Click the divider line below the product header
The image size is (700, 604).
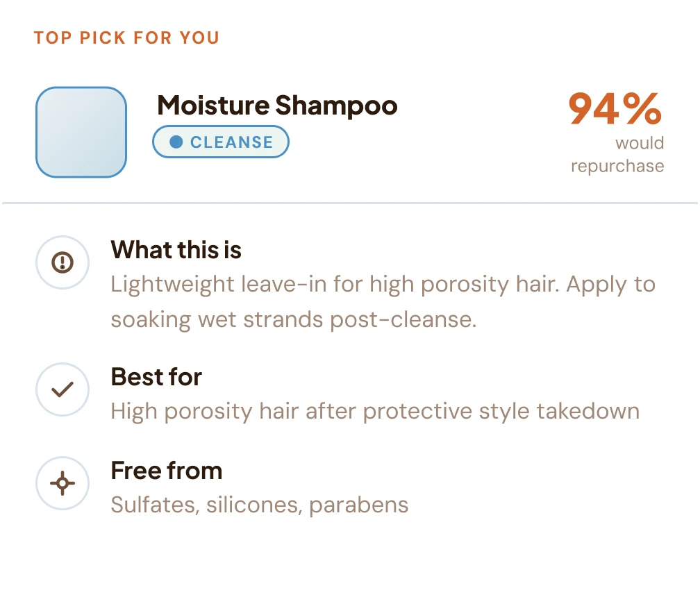[350, 203]
